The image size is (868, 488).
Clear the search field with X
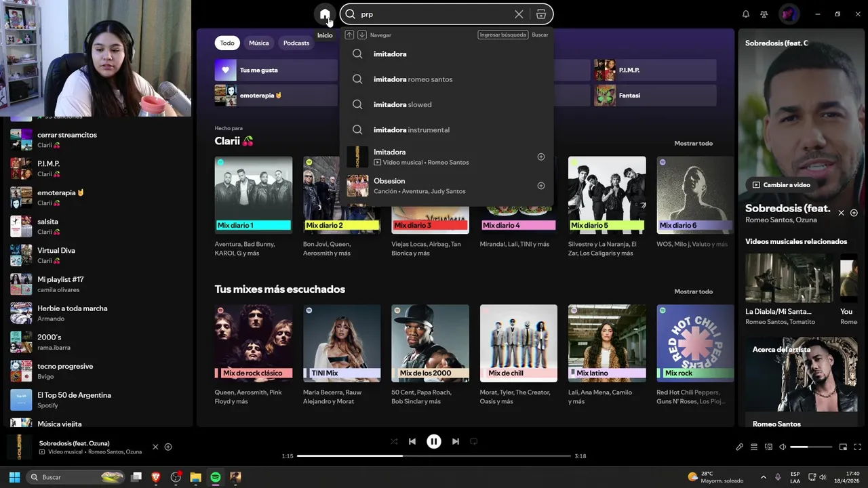[519, 14]
